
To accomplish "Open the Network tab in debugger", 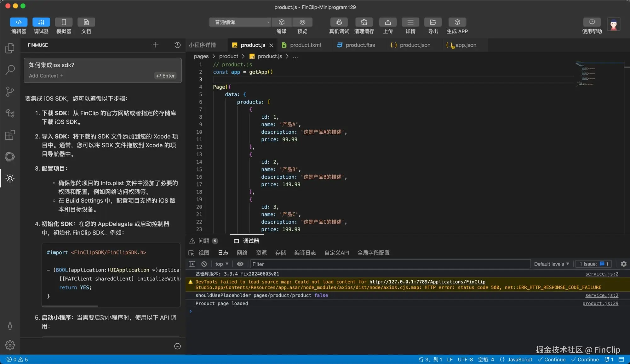I will (x=242, y=253).
